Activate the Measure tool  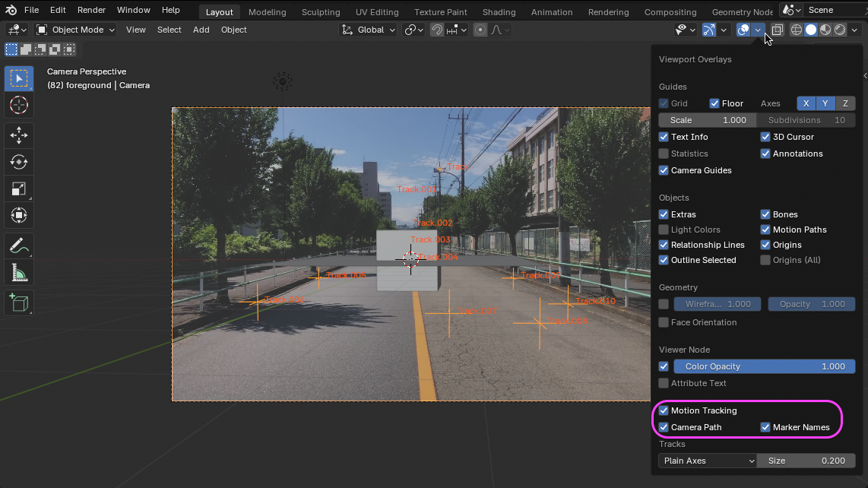[x=19, y=272]
